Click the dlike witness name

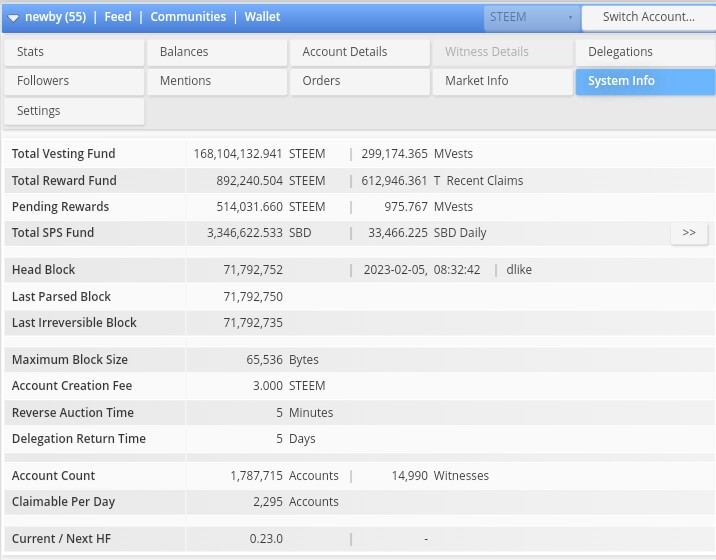(x=519, y=270)
